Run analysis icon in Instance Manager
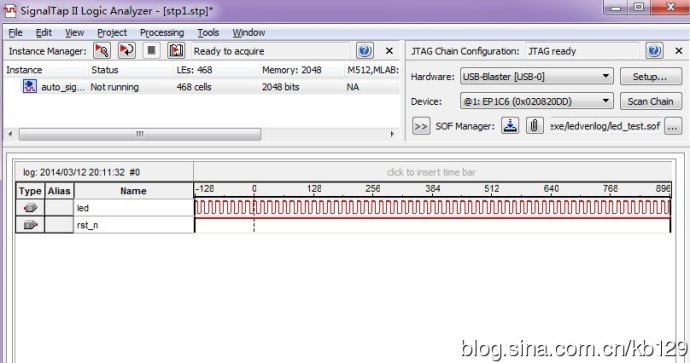 (x=102, y=51)
